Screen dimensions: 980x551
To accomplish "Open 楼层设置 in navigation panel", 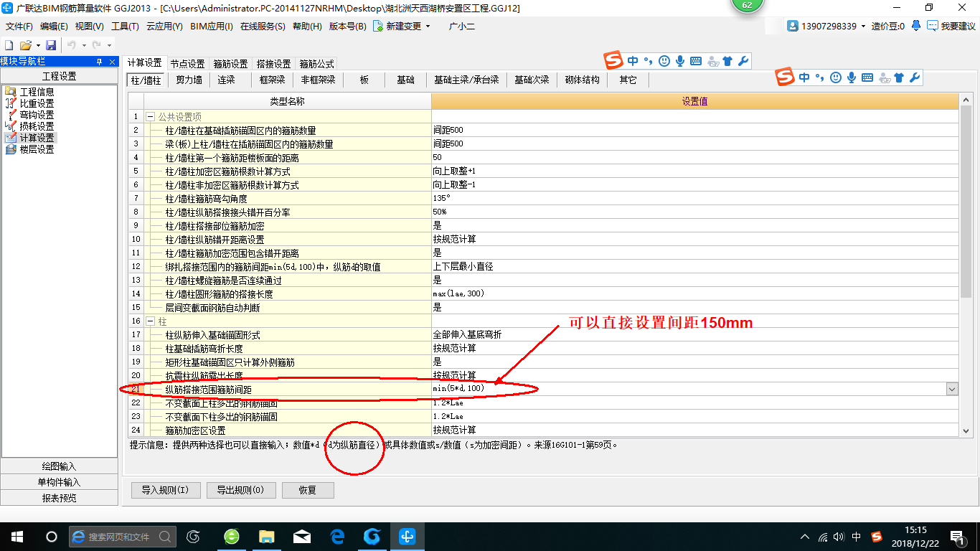I will coord(37,149).
